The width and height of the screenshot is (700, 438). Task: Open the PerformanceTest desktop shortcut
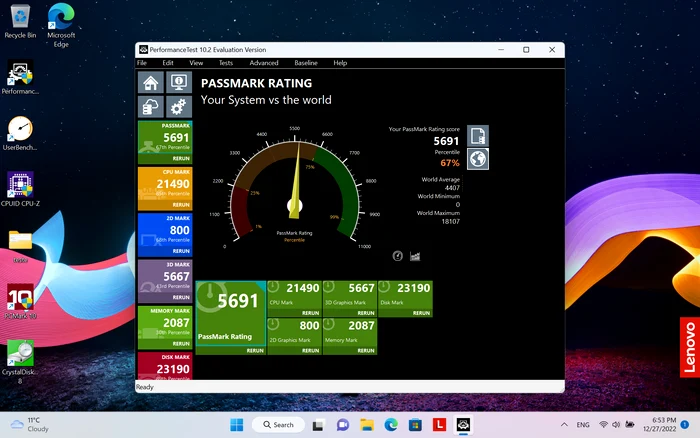pyautogui.click(x=20, y=77)
